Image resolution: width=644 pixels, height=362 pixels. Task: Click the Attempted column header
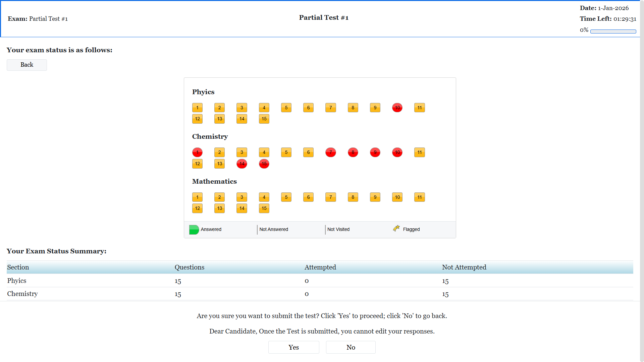point(320,267)
